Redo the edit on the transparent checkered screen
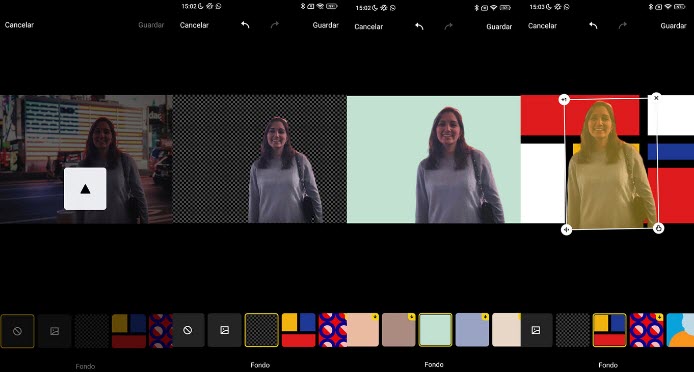 tap(275, 25)
